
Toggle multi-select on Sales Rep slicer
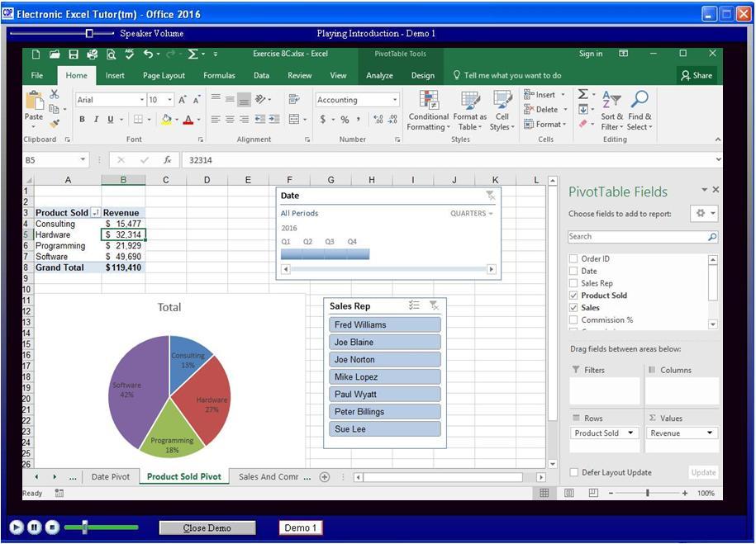[414, 305]
